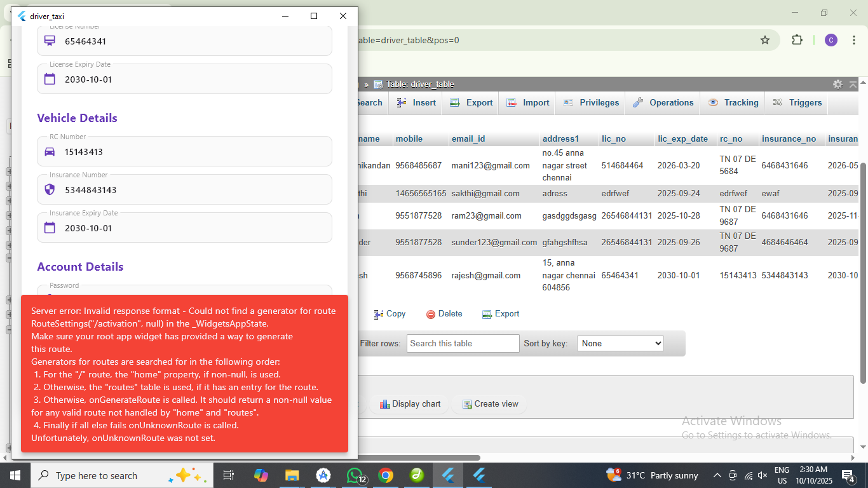Click the shield icon beside Insurance Number
The image size is (868, 488).
click(50, 190)
